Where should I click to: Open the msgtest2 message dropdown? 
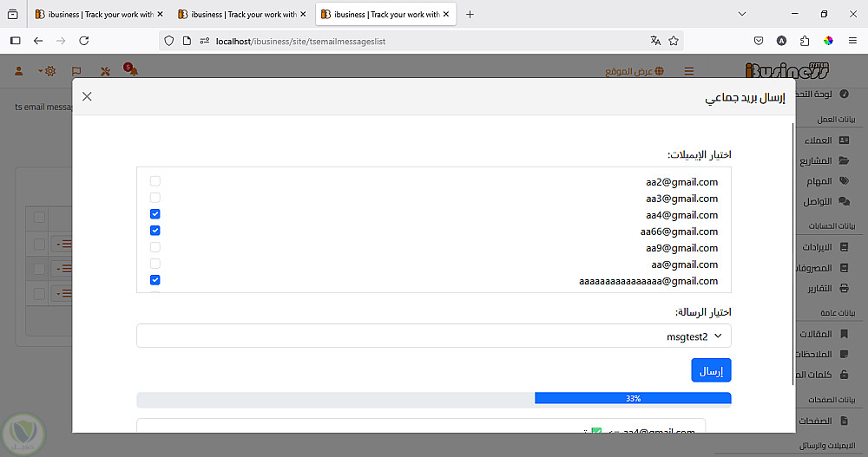(x=433, y=336)
